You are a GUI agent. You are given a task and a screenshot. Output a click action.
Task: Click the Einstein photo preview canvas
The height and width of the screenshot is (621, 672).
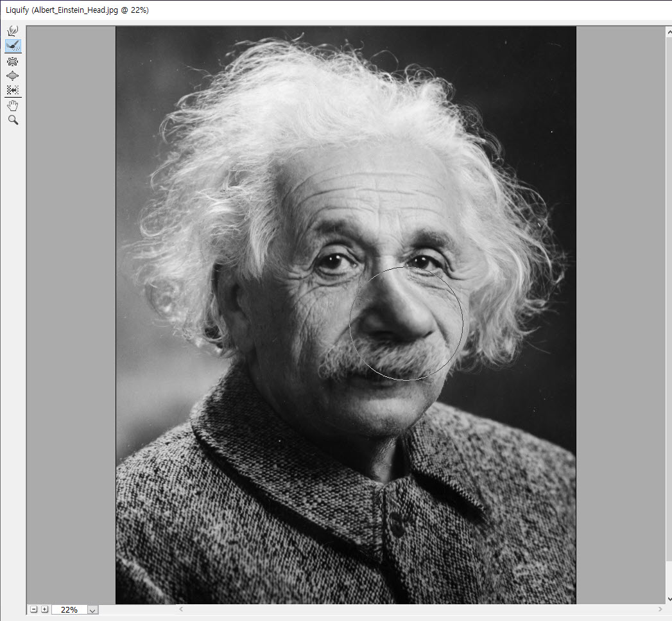click(346, 315)
